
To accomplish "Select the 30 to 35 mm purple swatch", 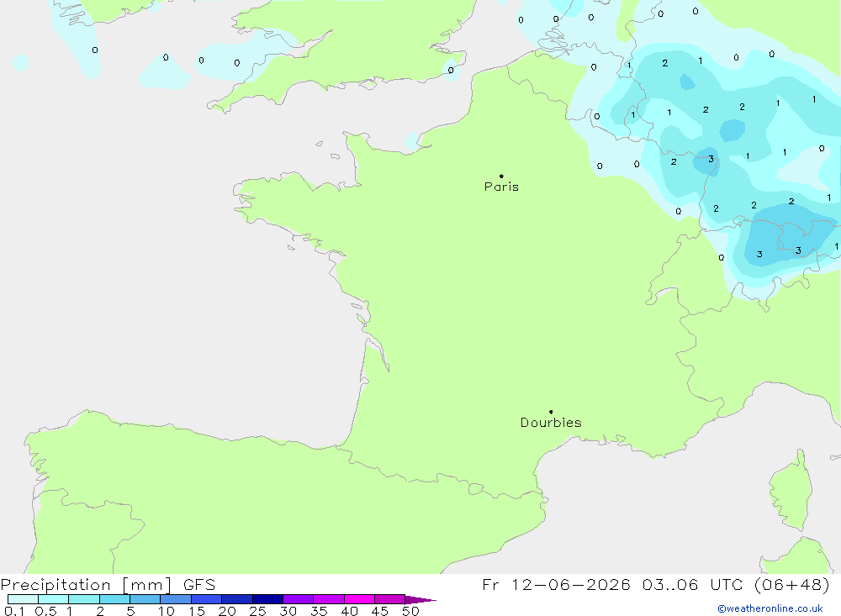I will pyautogui.click(x=298, y=599).
